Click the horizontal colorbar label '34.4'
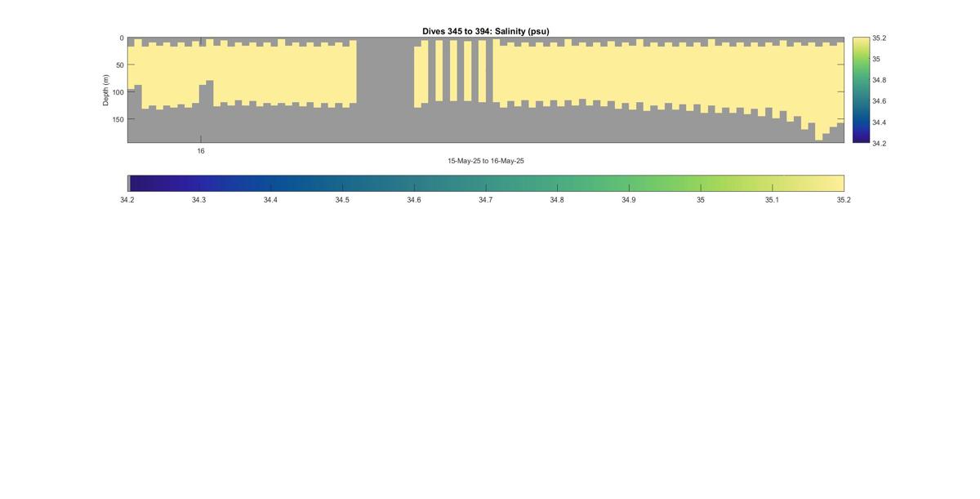 pos(270,200)
